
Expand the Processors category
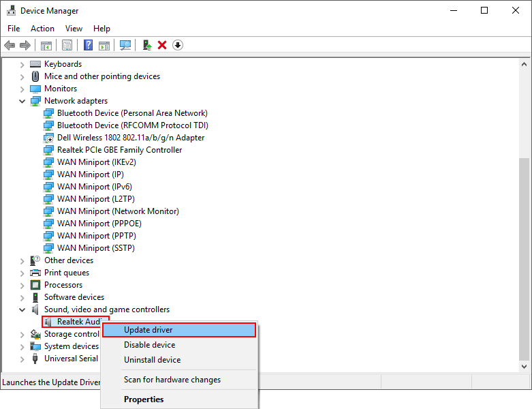pos(22,286)
